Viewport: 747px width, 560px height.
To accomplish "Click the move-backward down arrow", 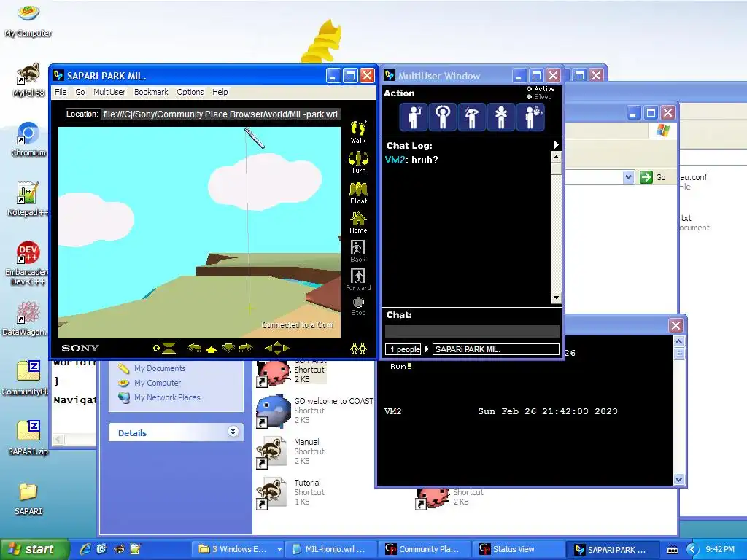I will (x=228, y=348).
